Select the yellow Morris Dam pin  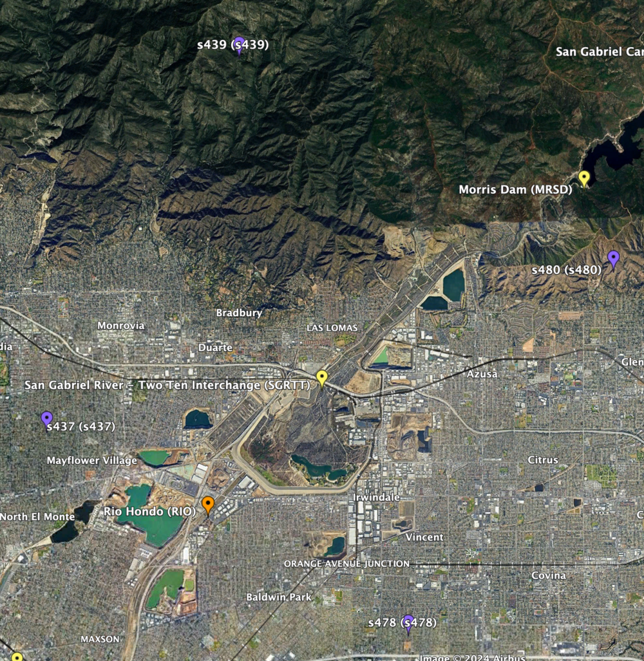click(x=583, y=178)
